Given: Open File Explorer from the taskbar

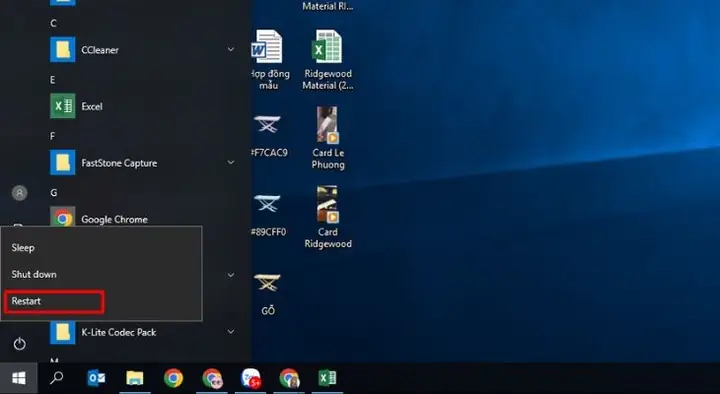Looking at the screenshot, I should (x=135, y=378).
